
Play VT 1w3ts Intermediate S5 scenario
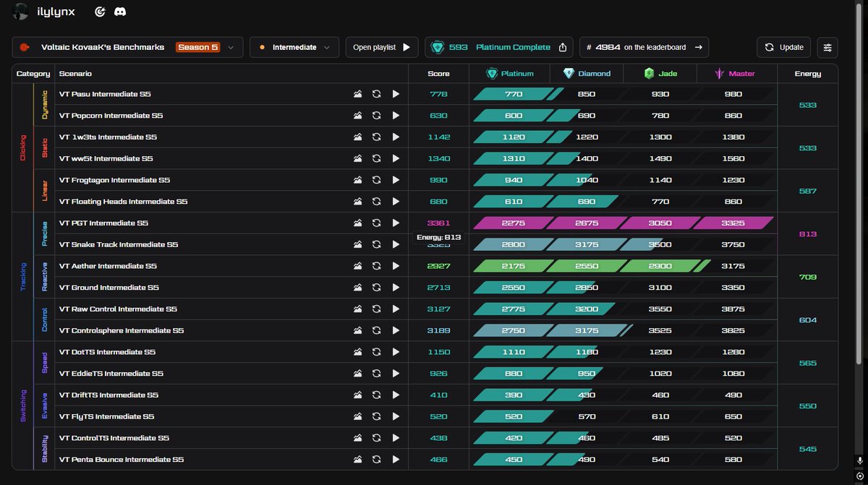pos(396,137)
